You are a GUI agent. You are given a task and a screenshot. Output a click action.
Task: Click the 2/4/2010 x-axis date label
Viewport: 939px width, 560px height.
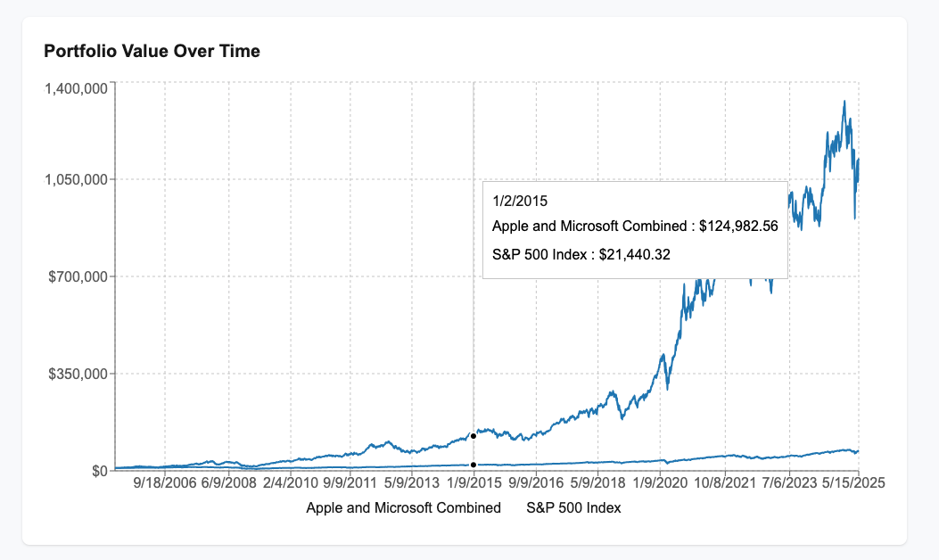pos(291,482)
